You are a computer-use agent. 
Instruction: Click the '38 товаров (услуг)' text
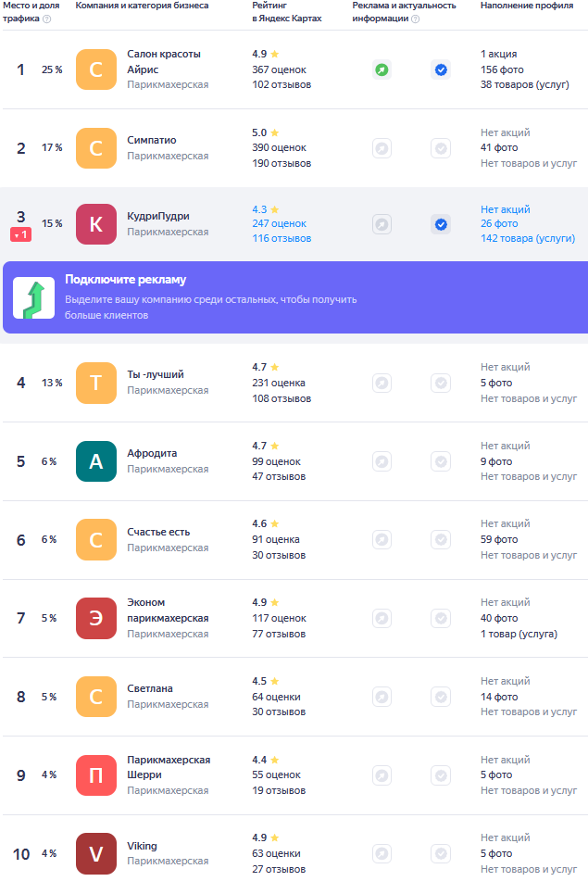525,84
